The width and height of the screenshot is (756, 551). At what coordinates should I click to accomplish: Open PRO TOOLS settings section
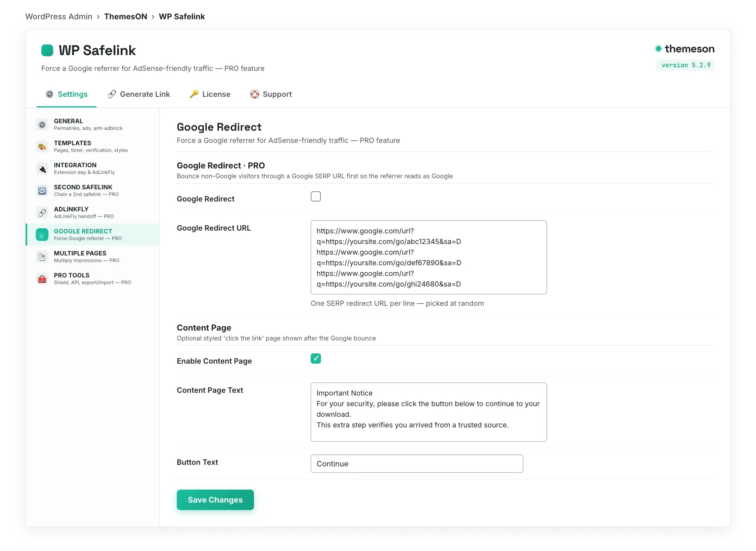93,279
